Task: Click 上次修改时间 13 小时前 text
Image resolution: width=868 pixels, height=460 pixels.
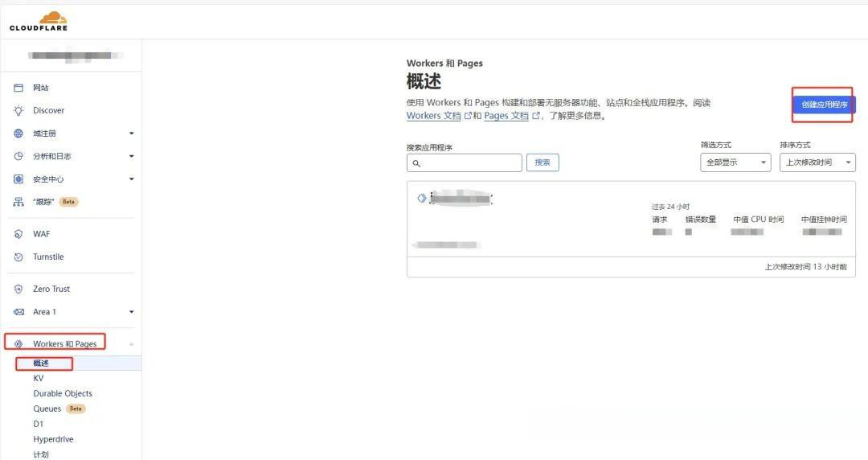Action: click(805, 267)
